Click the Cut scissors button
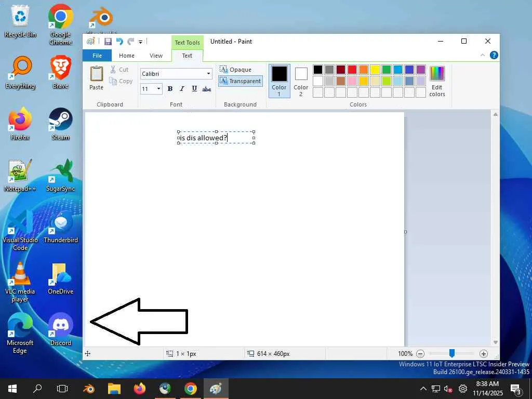532x399 pixels. pos(119,70)
